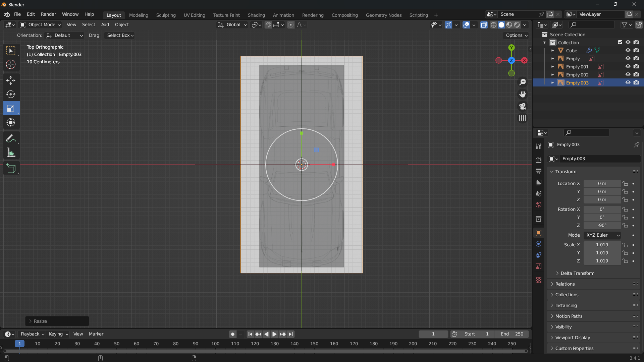Select the Rotate tool
Image resolution: width=644 pixels, height=362 pixels.
tap(11, 94)
